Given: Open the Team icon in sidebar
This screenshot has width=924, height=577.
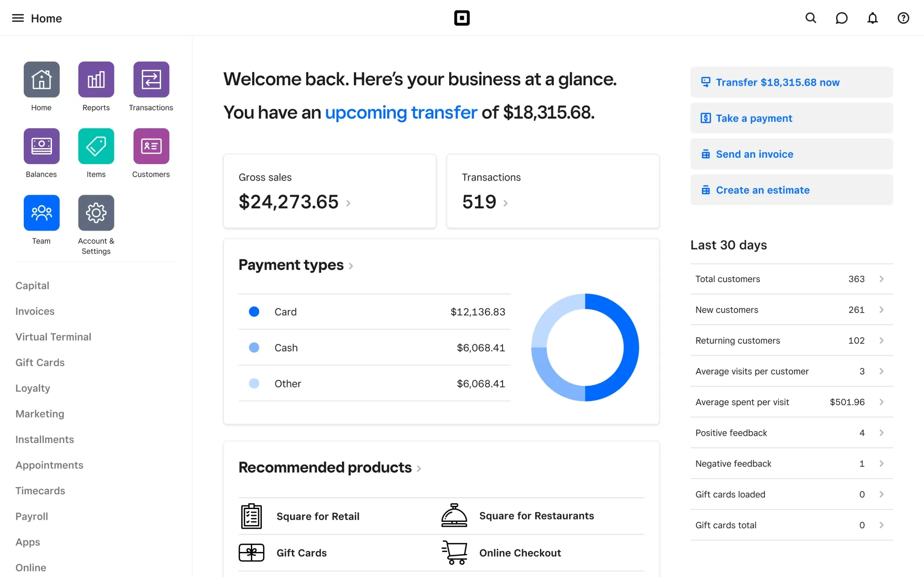Looking at the screenshot, I should coord(41,212).
